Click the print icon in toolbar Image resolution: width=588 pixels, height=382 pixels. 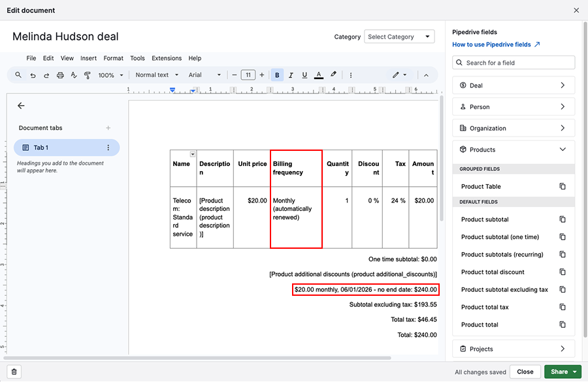[60, 75]
